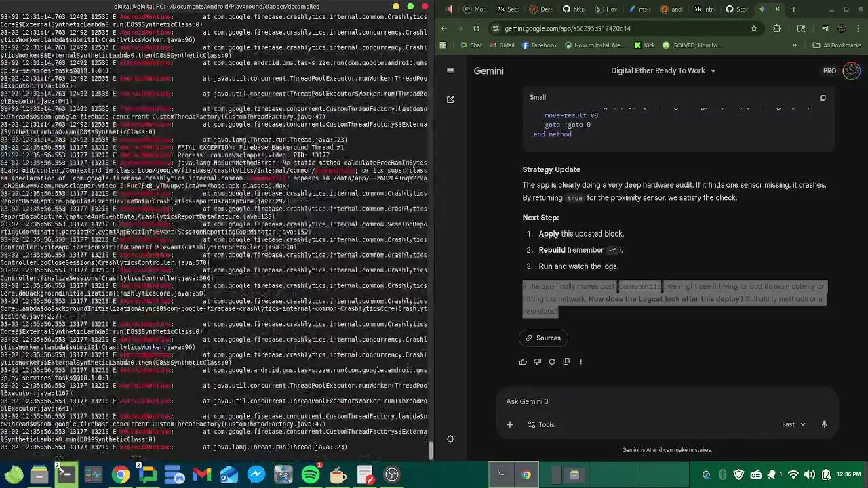
Task: Open the terminal from the taskbar
Action: pos(66,474)
